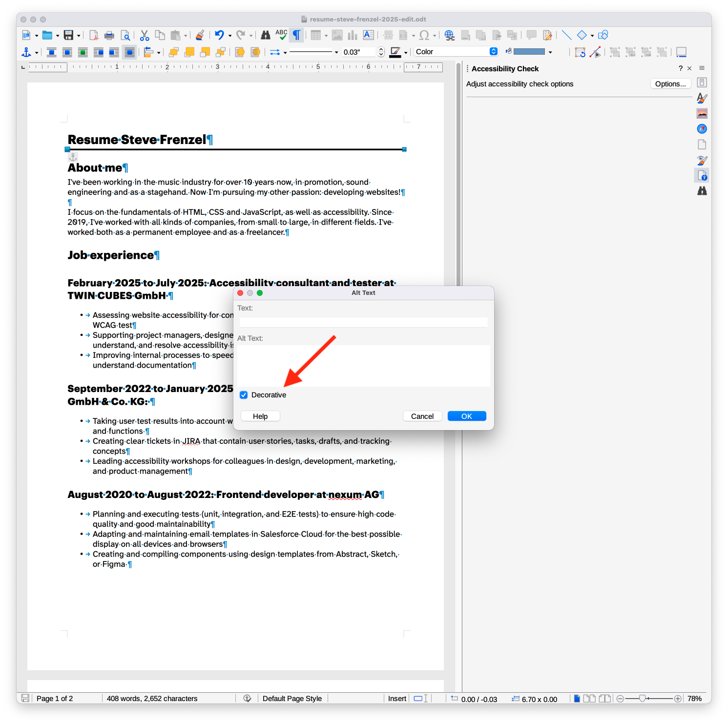Click the Export as PDF icon
This screenshot has height=724, width=728.
[x=94, y=35]
